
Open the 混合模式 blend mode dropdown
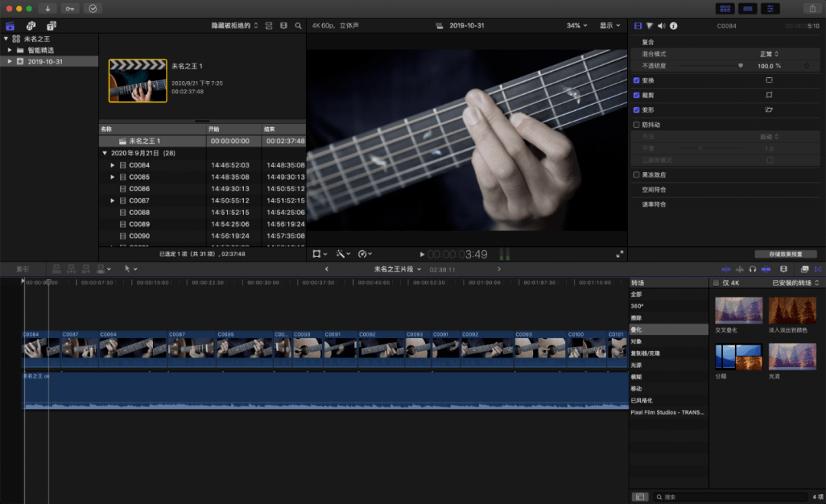tap(769, 54)
